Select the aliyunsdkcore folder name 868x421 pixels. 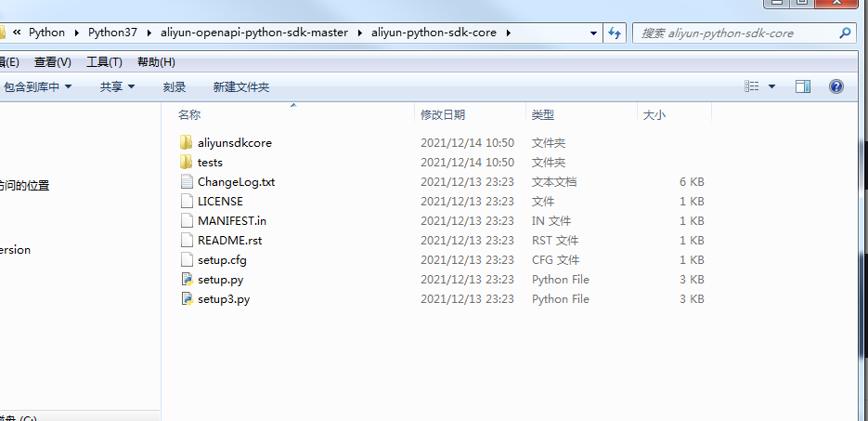tap(235, 143)
